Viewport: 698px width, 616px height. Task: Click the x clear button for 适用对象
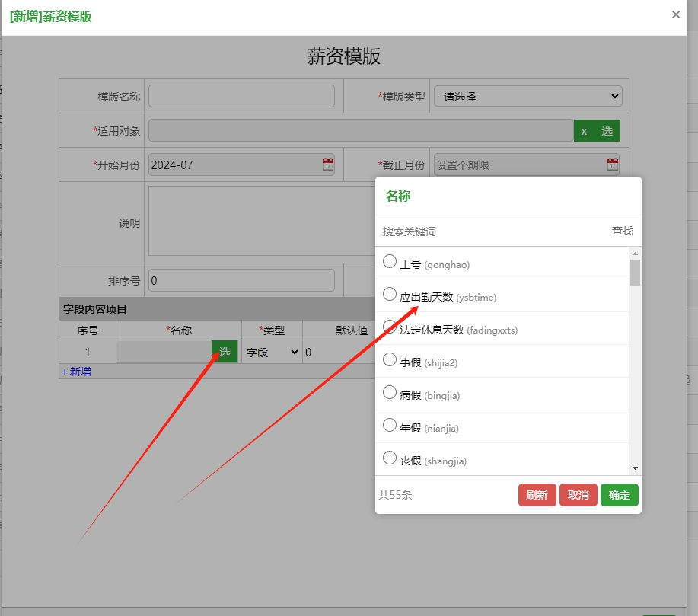584,131
